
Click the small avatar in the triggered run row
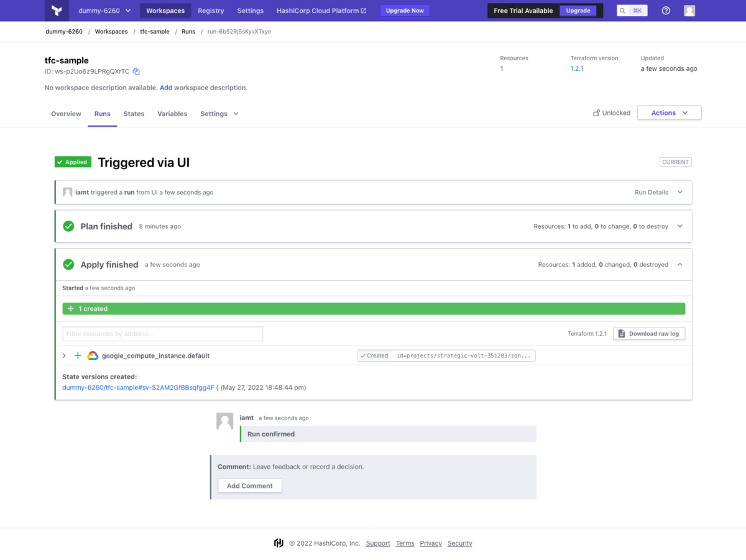tap(68, 192)
